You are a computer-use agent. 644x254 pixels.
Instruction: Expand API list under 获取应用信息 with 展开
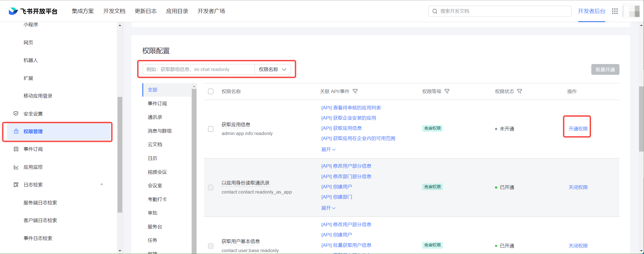(x=328, y=149)
